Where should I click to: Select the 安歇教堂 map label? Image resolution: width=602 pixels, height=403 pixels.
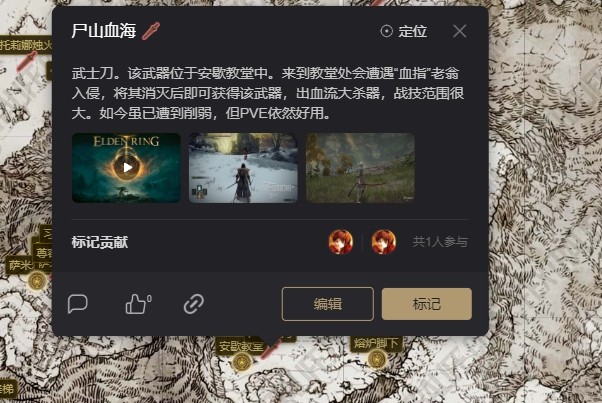[x=241, y=346]
